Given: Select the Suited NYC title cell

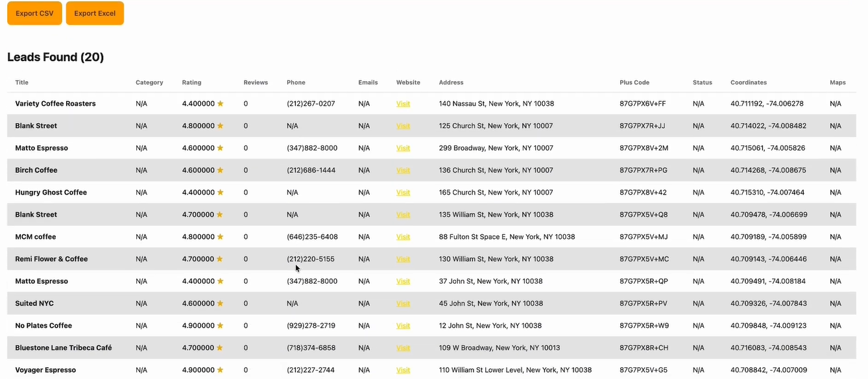Looking at the screenshot, I should click(34, 304).
